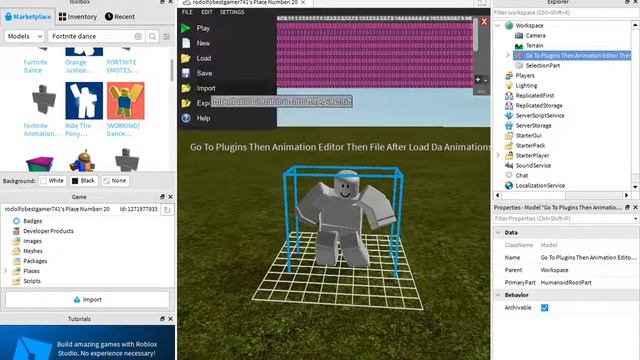The width and height of the screenshot is (640, 360).
Task: Click Explorer horizontal scroll right arrow
Action: (x=627, y=195)
